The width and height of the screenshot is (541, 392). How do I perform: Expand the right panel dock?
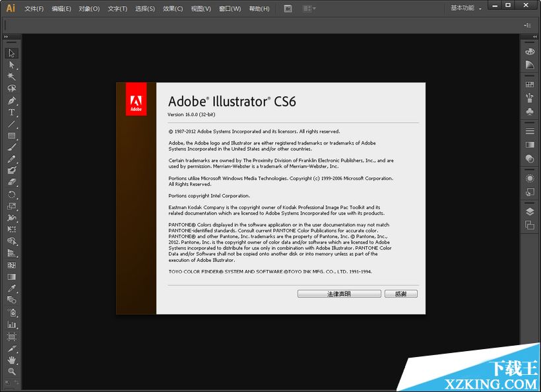point(534,36)
